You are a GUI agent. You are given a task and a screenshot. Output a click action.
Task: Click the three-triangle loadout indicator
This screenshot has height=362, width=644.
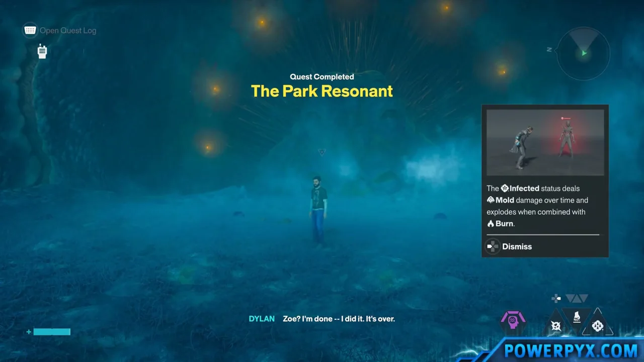(x=577, y=299)
